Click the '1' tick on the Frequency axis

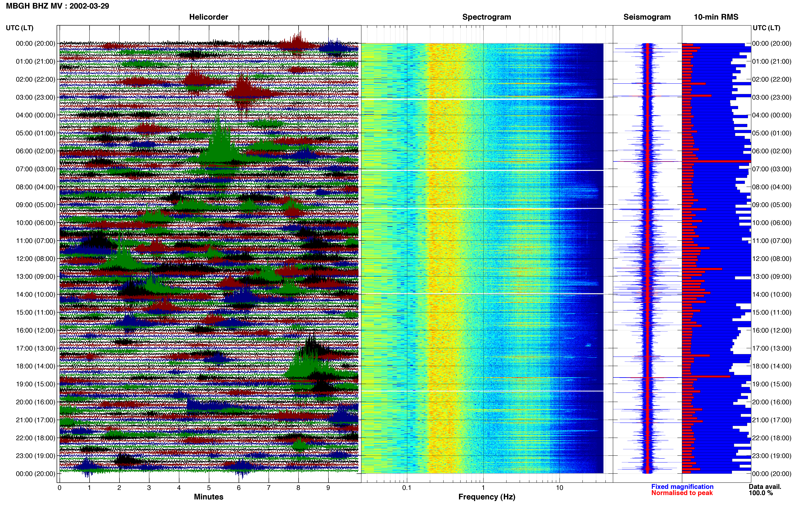tap(483, 488)
